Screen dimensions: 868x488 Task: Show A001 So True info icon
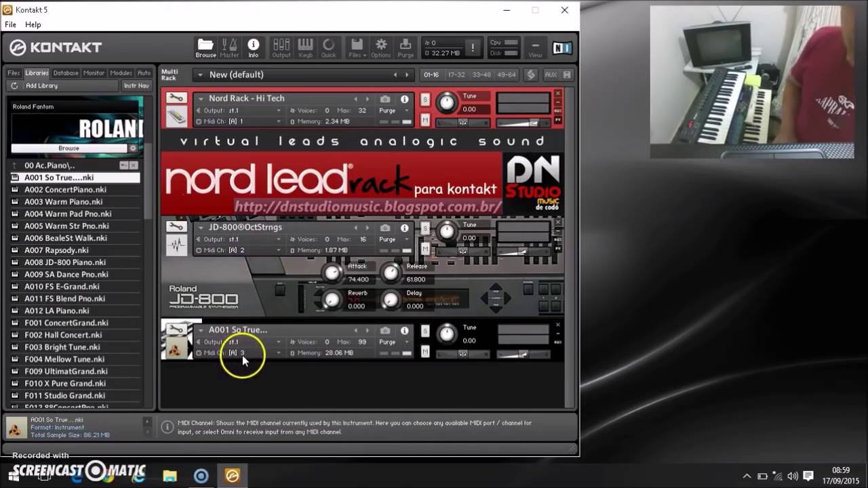coord(405,330)
